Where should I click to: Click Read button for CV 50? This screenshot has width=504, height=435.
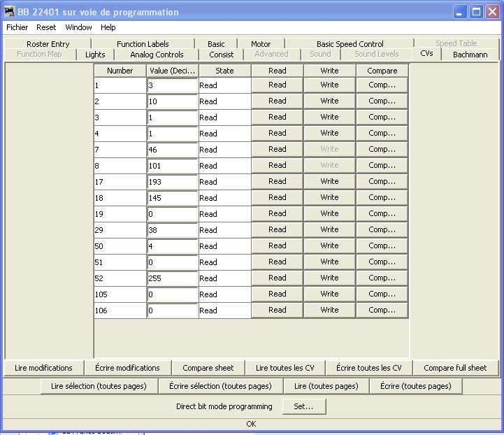point(277,245)
